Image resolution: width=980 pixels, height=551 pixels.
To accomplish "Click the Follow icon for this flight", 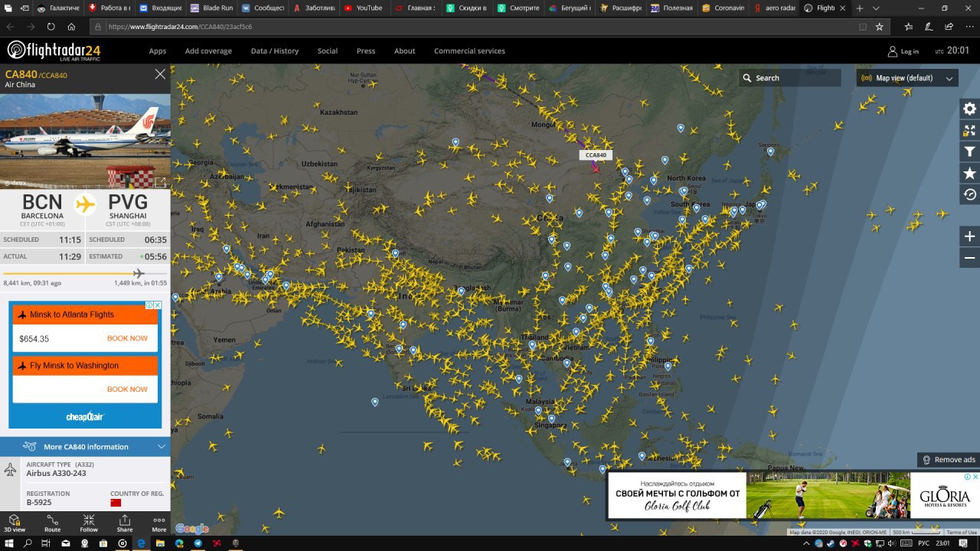I will tap(89, 523).
